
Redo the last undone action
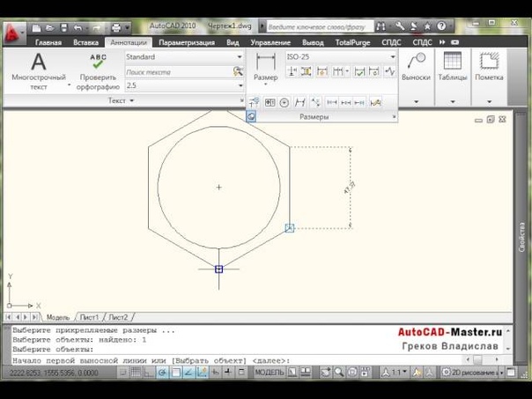[x=96, y=28]
